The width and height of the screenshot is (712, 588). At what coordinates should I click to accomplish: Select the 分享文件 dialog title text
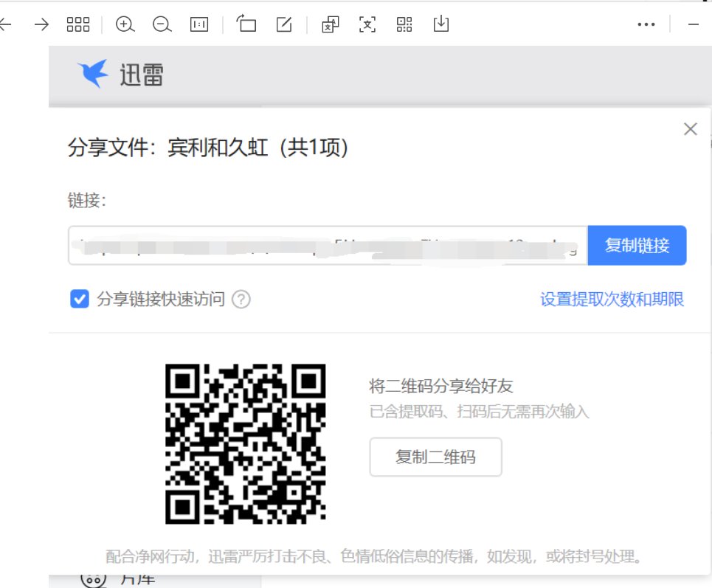click(x=207, y=148)
